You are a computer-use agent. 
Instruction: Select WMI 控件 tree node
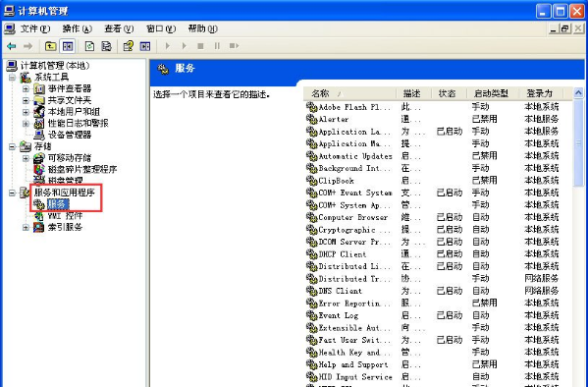pos(65,216)
